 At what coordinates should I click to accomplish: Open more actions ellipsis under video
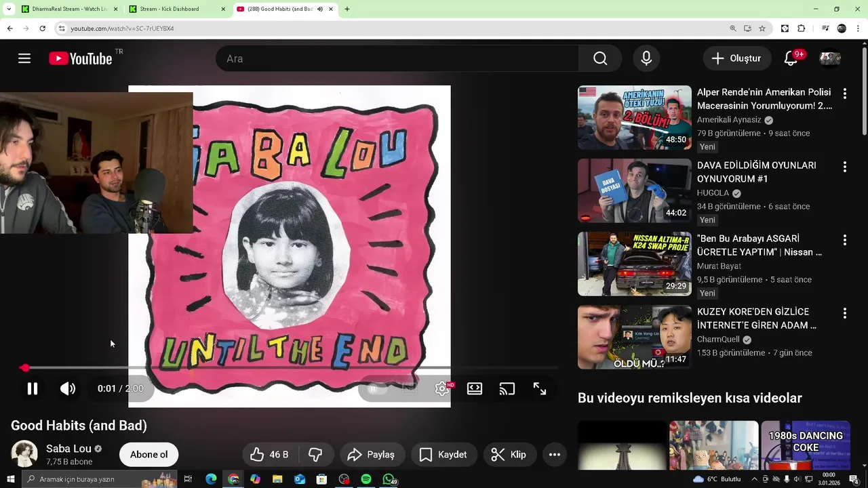coord(554,455)
